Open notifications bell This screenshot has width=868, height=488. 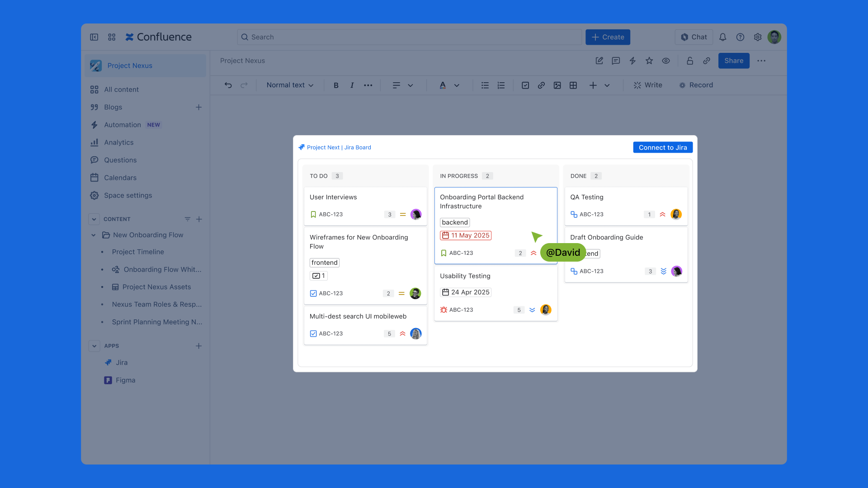point(723,37)
